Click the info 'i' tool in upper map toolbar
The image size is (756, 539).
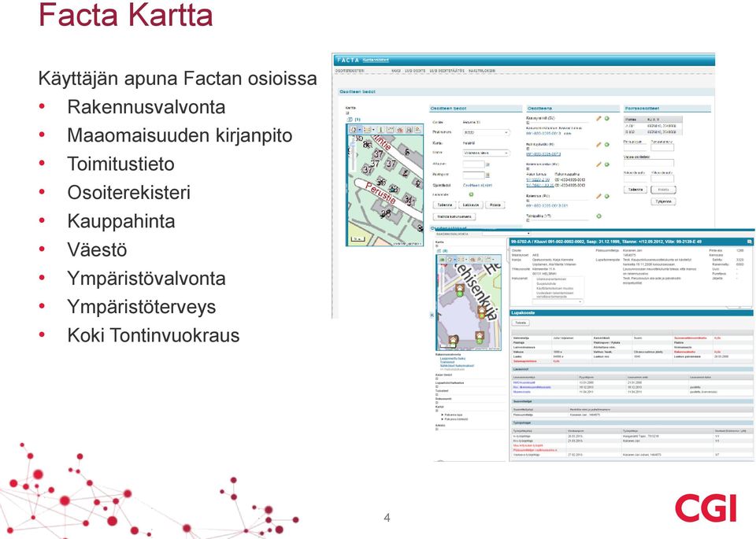point(380,130)
